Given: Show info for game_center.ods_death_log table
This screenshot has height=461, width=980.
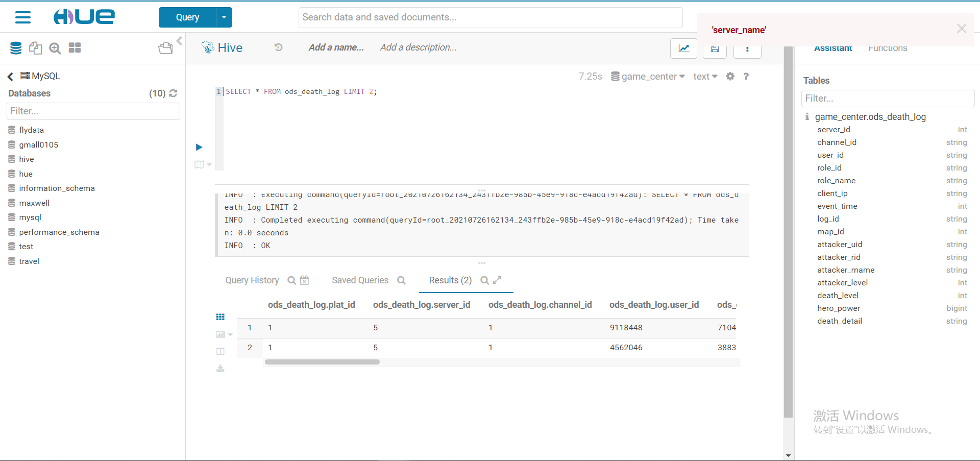Looking at the screenshot, I should click(807, 117).
